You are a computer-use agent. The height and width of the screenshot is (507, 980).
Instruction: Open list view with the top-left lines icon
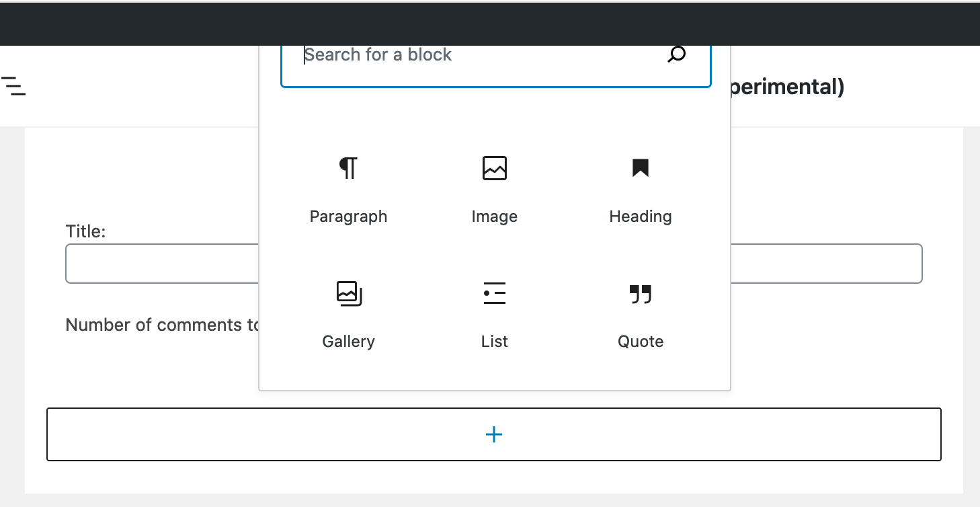(15, 87)
